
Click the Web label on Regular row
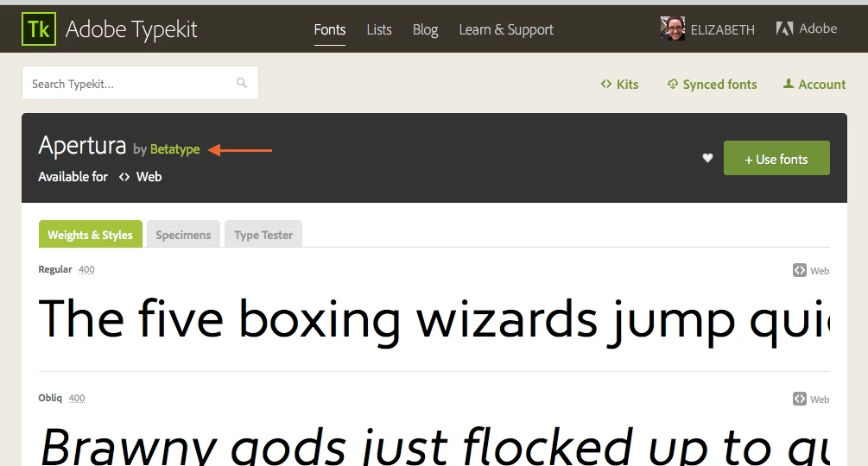820,271
